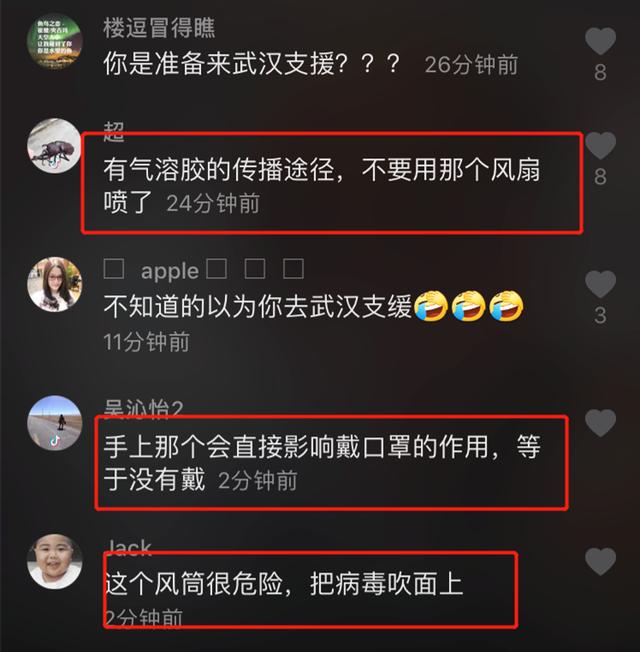This screenshot has width=640, height=652.
Task: Reply to comment 有气溶胶的传播途径
Action: click(321, 186)
